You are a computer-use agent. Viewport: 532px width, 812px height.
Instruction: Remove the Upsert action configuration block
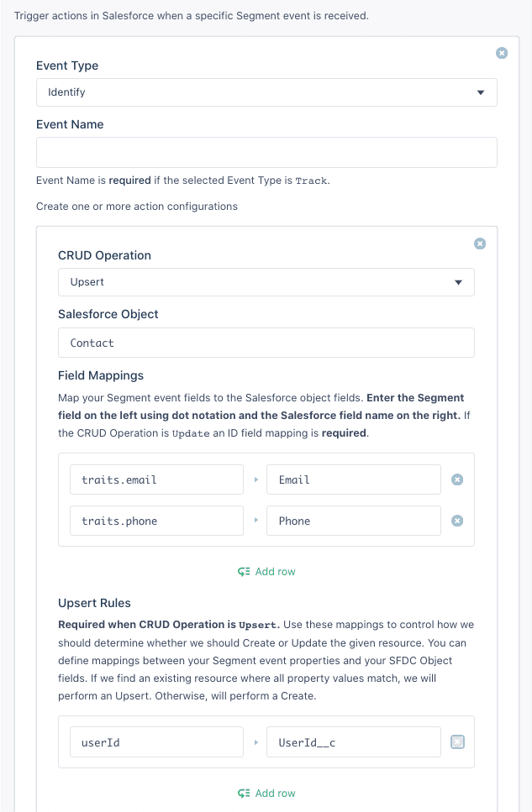point(480,244)
